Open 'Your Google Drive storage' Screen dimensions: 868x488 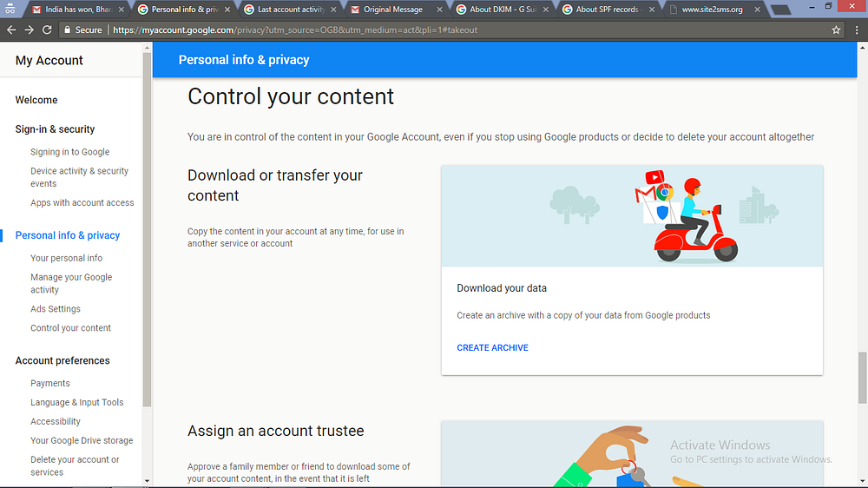point(82,440)
